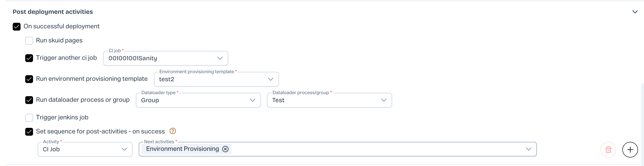Uncheck Run dataloader process or group
This screenshot has width=644, height=166.
29,100
